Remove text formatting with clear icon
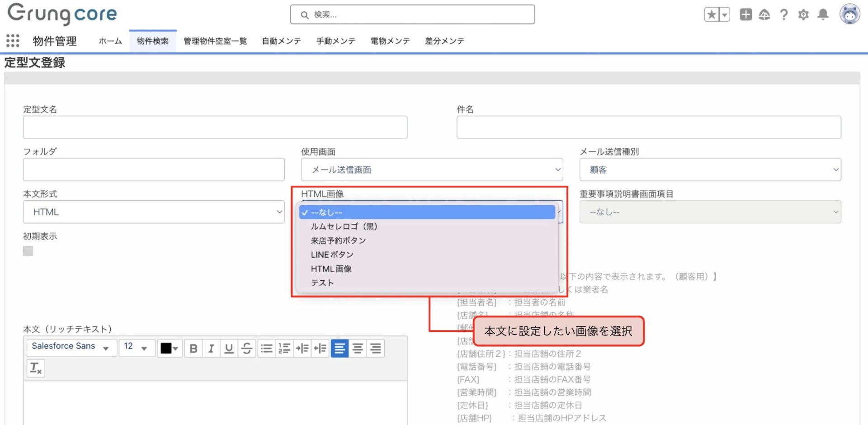The height and width of the screenshot is (425, 868). point(35,368)
